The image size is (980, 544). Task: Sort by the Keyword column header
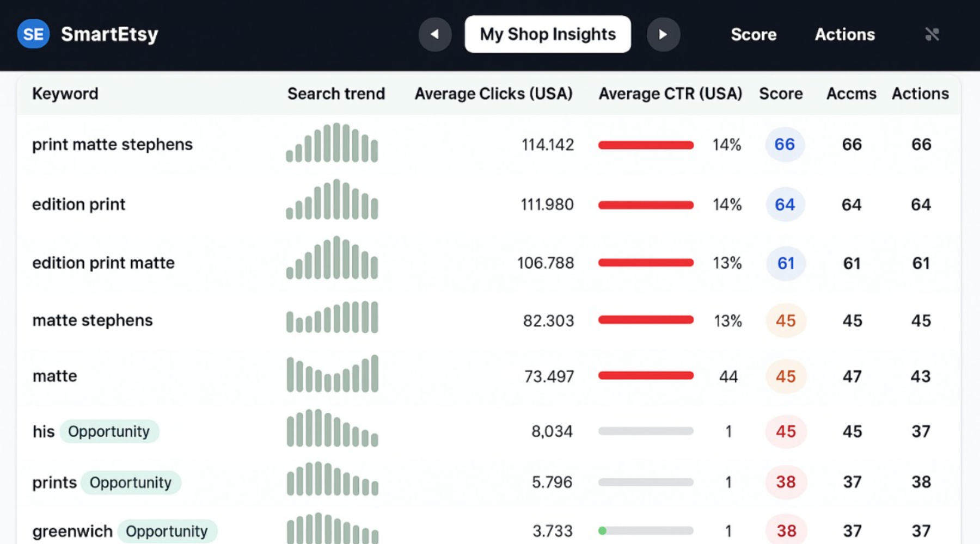(x=65, y=94)
